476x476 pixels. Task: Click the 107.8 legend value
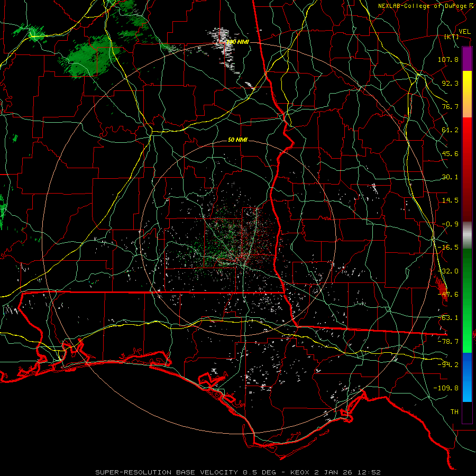[448, 59]
